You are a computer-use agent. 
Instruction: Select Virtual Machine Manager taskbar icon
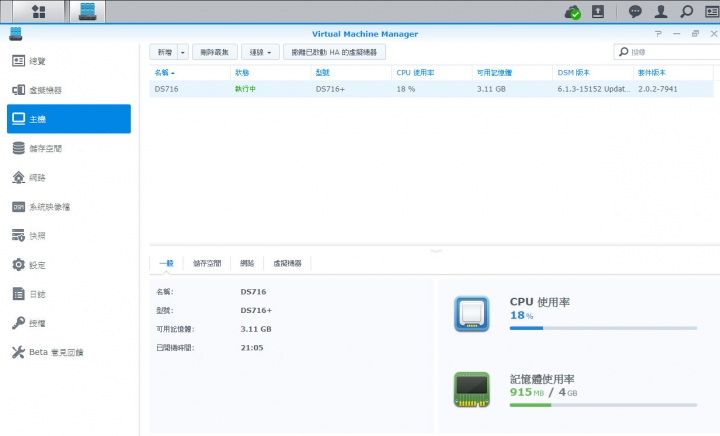87,11
